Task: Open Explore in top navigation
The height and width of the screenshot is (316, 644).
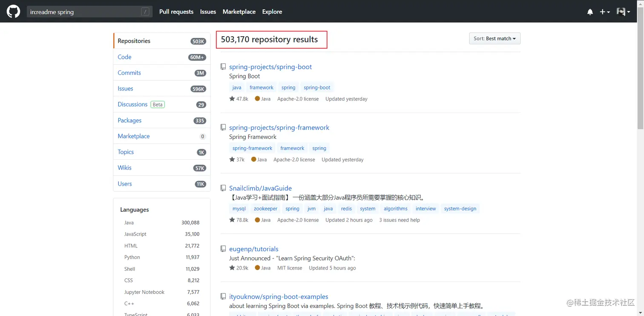Action: point(272,12)
